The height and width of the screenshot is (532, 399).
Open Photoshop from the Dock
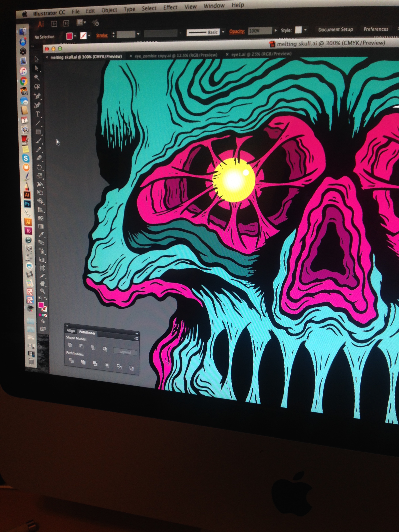27,204
